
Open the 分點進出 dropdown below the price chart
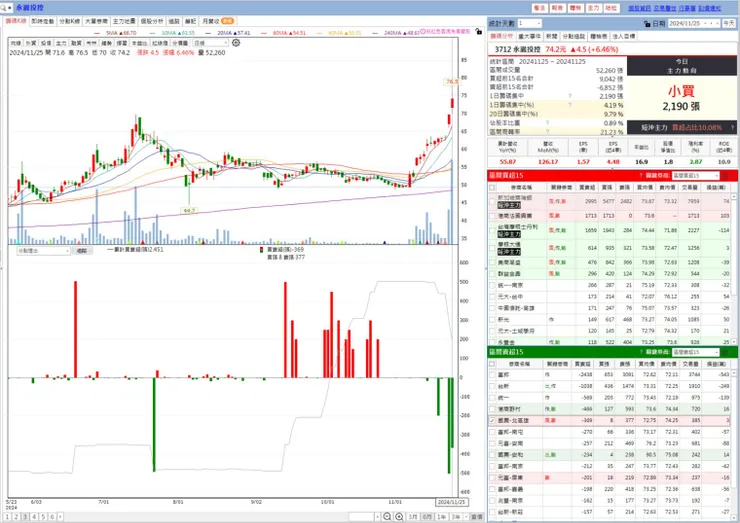(43, 251)
